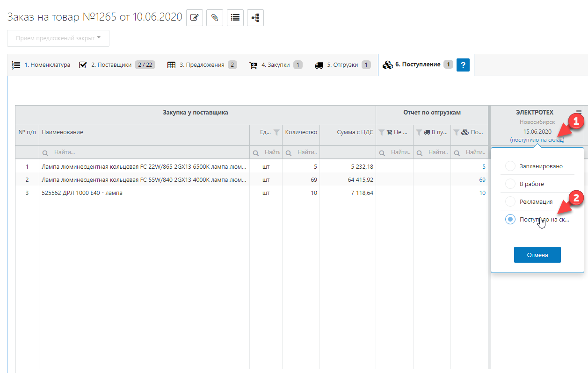Open the hierarchy tree structure icon
Viewport: 588px width, 373px height.
pos(255,18)
